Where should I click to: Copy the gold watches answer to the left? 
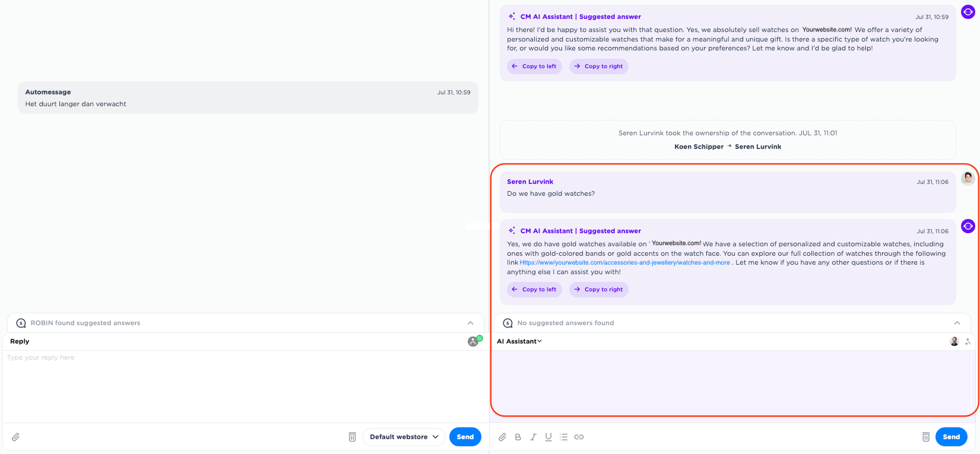pyautogui.click(x=534, y=290)
